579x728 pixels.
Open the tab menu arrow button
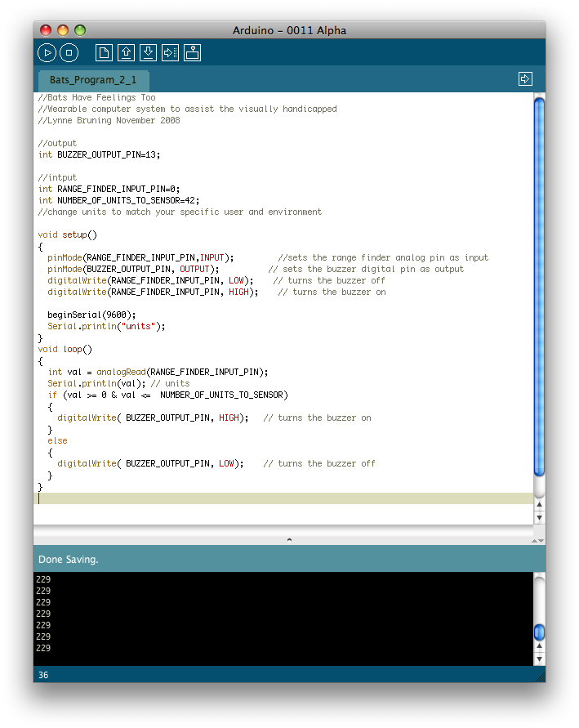pyautogui.click(x=525, y=79)
